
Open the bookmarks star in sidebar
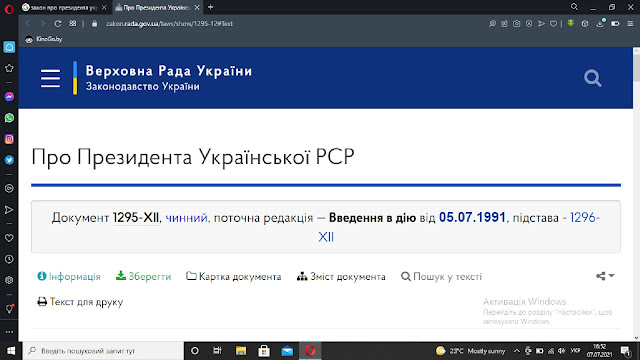coord(9,68)
